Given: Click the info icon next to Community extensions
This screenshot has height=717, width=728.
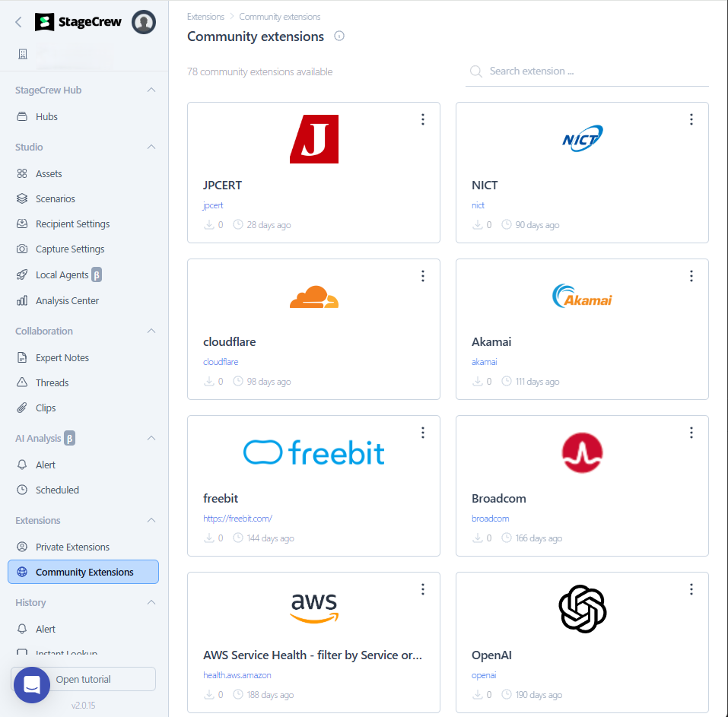Looking at the screenshot, I should click(x=339, y=36).
